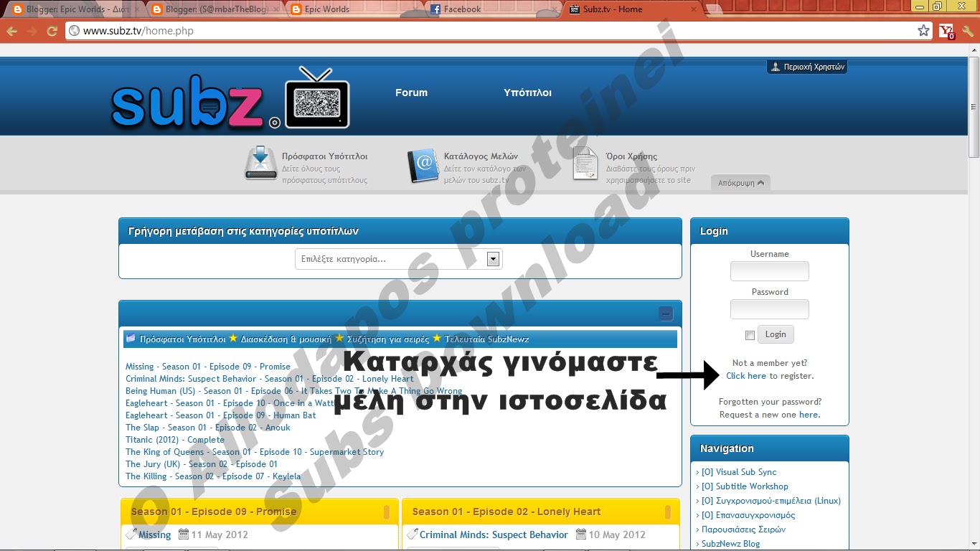The width and height of the screenshot is (980, 551).
Task: Open the Επιλέξτε κατηγορία dropdown
Action: pyautogui.click(x=399, y=259)
